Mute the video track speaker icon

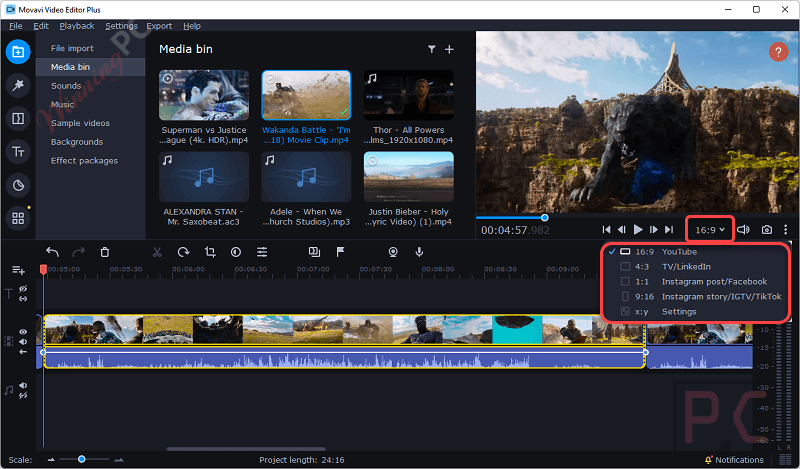pyautogui.click(x=23, y=341)
